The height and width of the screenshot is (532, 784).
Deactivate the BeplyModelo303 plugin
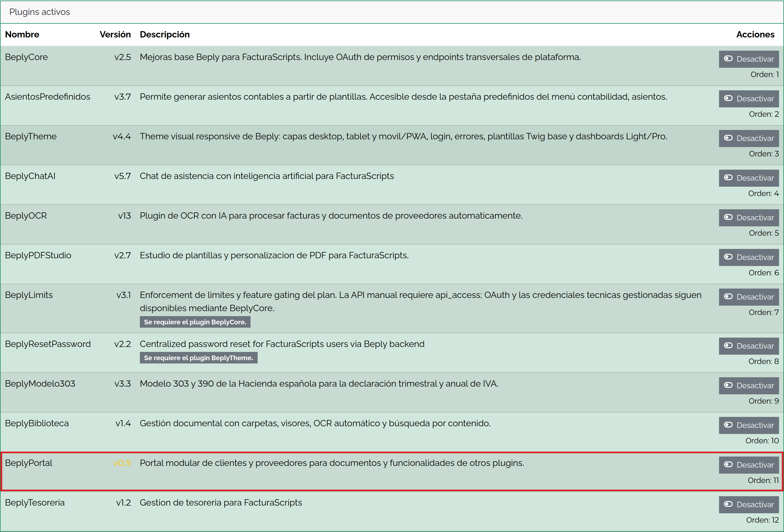pos(748,386)
